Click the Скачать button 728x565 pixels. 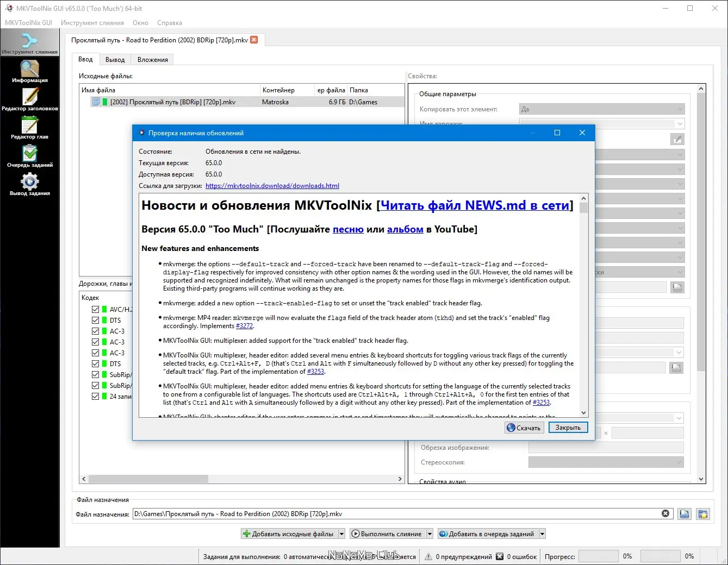point(525,428)
